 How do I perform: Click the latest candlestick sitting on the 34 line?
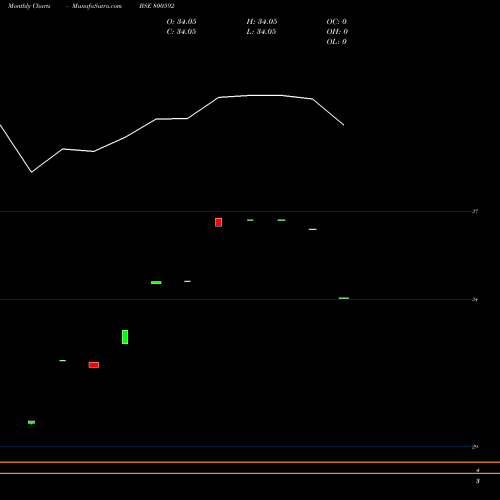point(344,298)
